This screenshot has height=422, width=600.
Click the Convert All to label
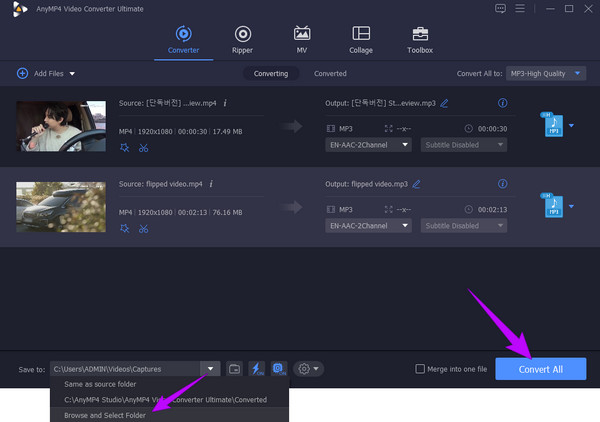pos(479,74)
